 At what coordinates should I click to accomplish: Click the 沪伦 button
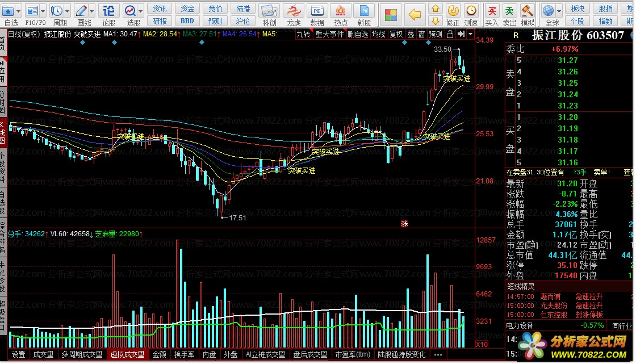coord(242,20)
